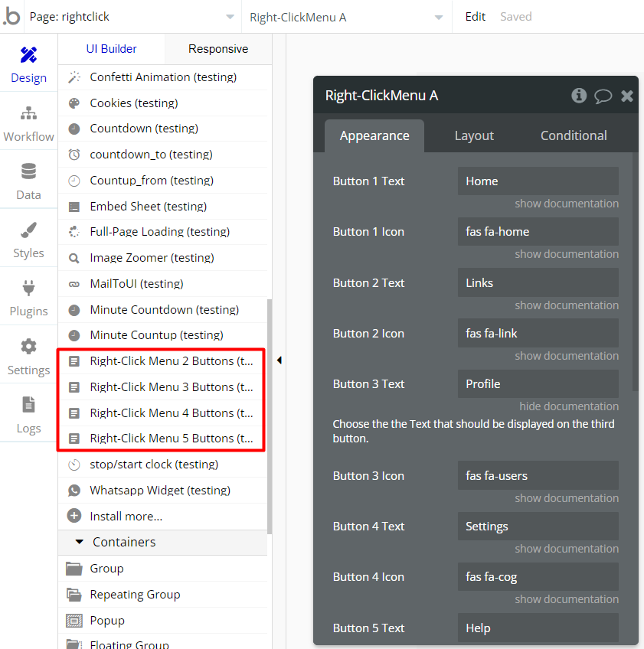Click the Bubble logo icon
Viewport: 644px width, 649px height.
tap(11, 17)
